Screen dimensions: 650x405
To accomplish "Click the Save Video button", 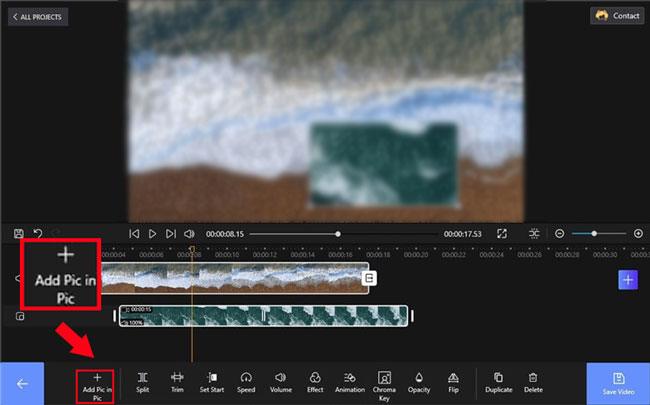I will coord(618,384).
